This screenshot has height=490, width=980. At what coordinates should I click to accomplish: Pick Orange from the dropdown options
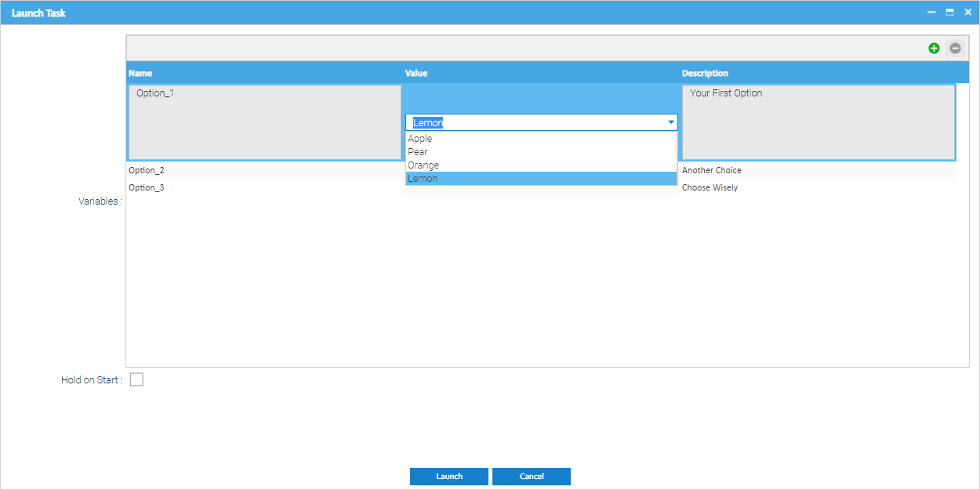click(423, 165)
